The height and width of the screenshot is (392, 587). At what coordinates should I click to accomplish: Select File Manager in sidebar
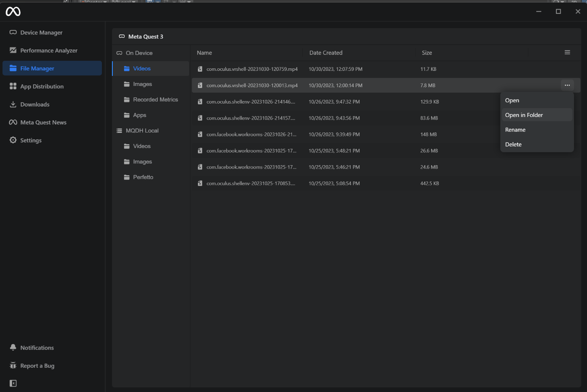point(52,68)
